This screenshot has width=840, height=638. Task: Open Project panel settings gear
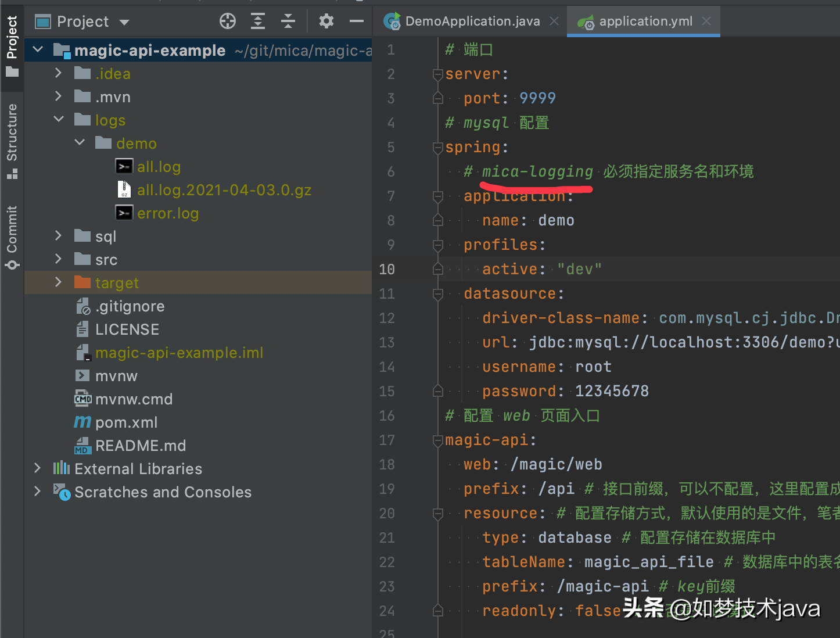click(326, 21)
